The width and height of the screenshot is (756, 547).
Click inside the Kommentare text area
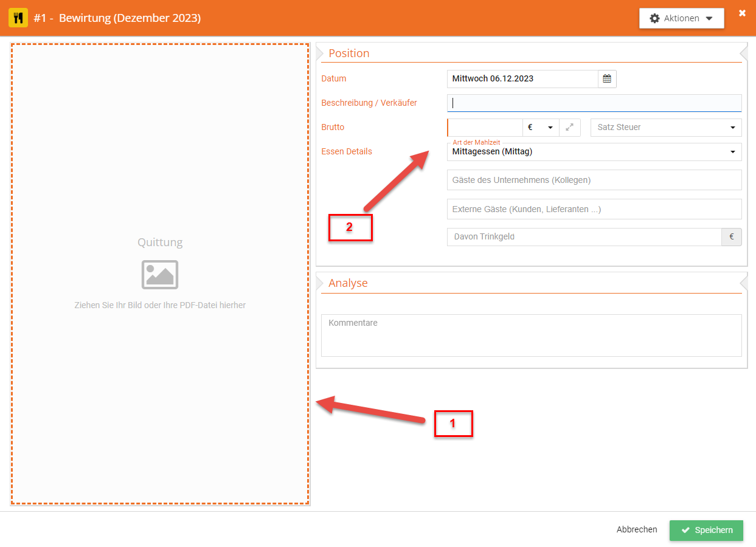[531, 335]
